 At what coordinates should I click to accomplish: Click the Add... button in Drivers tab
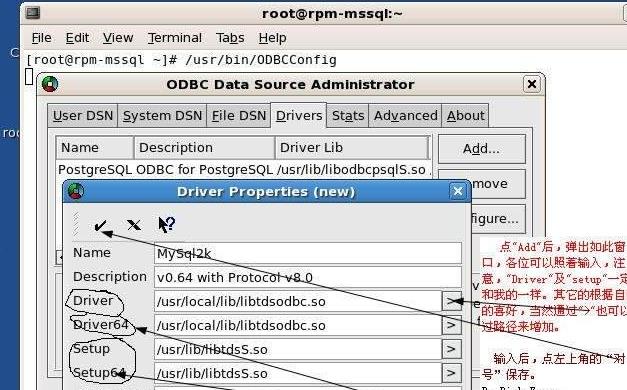(x=481, y=149)
